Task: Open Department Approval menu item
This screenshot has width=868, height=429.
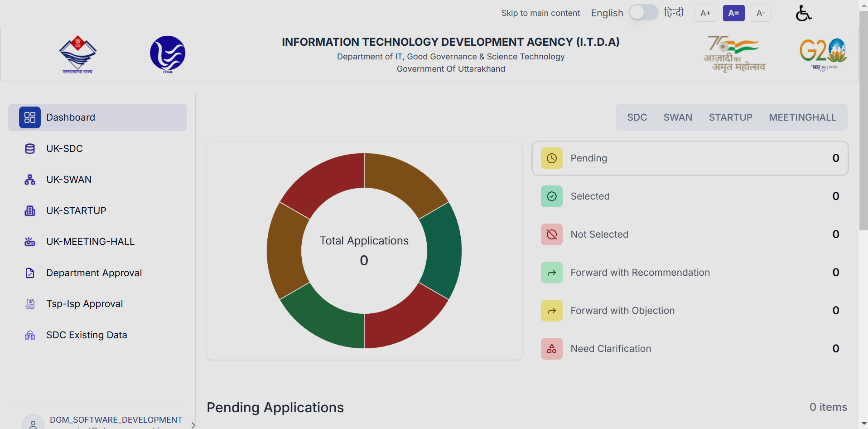Action: [97, 273]
